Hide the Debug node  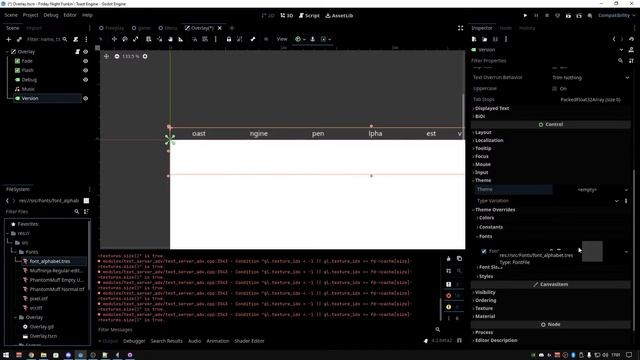click(86, 80)
